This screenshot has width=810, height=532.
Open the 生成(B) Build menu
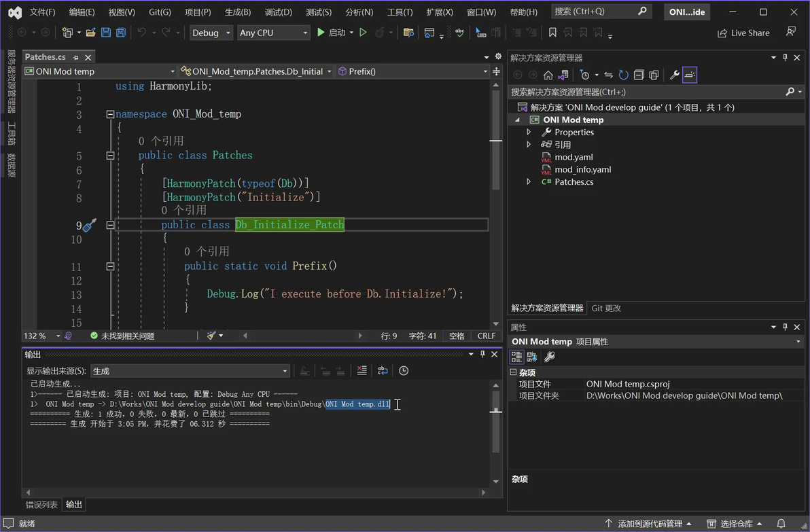point(237,12)
